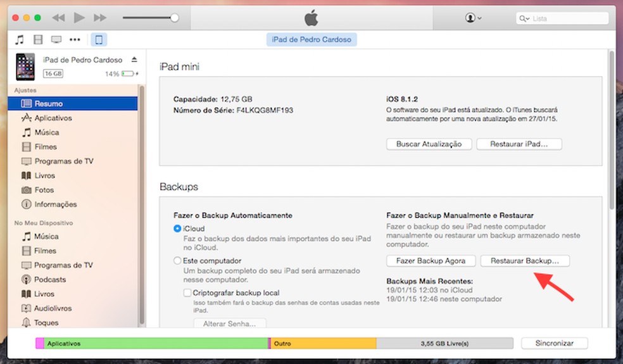Click the free space storage segment

444,343
